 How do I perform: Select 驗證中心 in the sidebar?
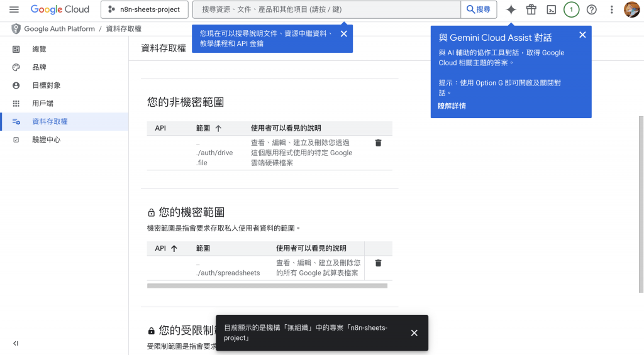(x=64, y=139)
